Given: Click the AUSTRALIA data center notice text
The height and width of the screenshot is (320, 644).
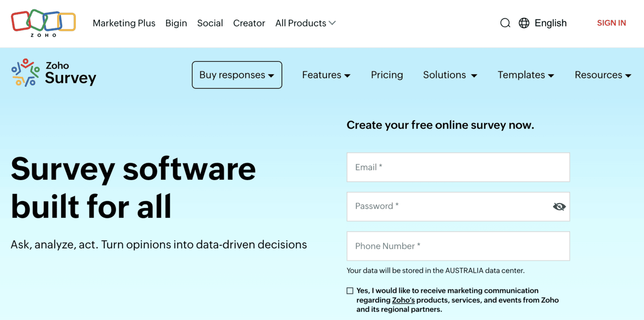Looking at the screenshot, I should (x=436, y=270).
